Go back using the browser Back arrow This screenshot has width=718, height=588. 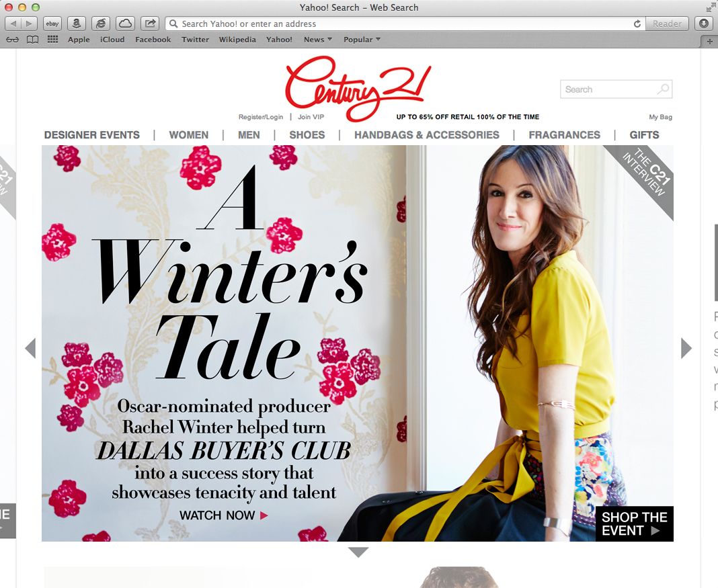pyautogui.click(x=13, y=24)
